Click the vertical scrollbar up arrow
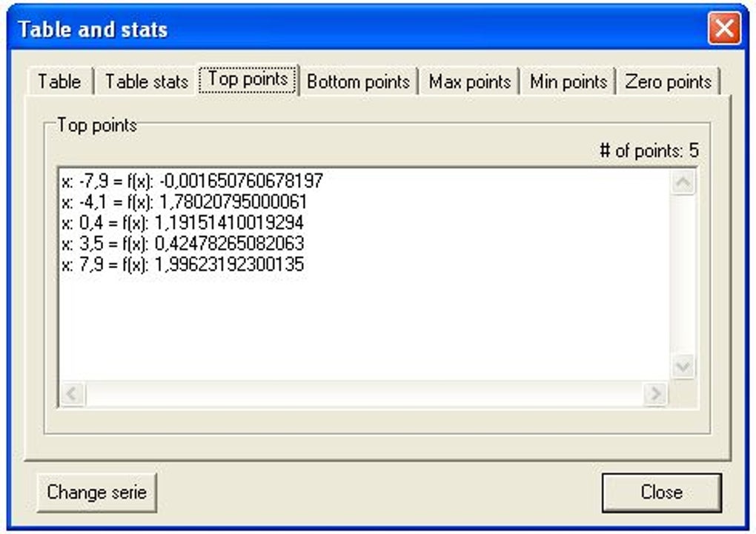756x534 pixels. [x=683, y=182]
